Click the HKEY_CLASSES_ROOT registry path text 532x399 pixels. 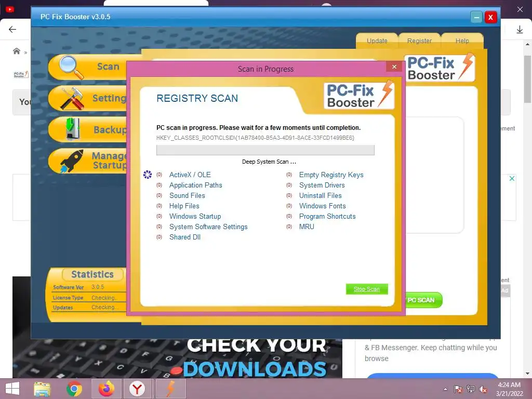[x=255, y=138]
